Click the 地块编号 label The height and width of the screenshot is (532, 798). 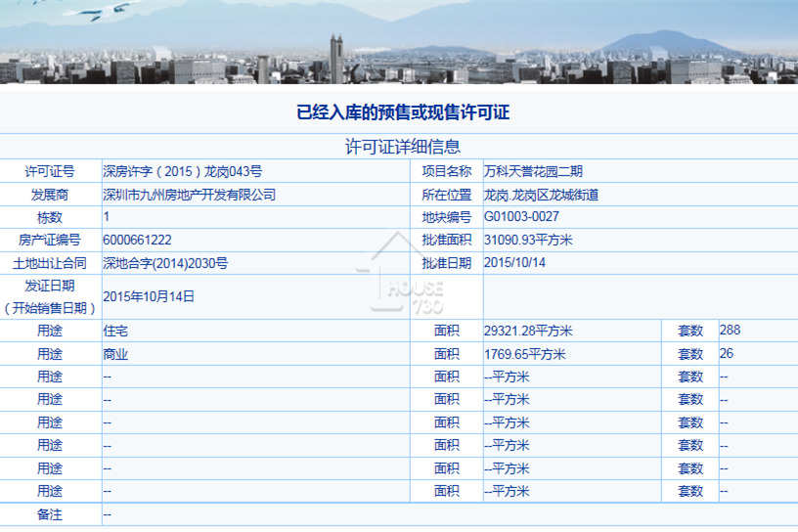[x=446, y=217]
